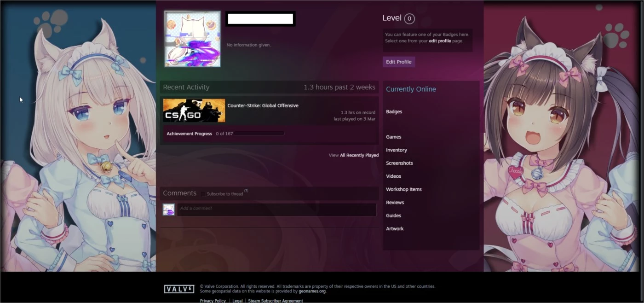Focus the 'Add a comment' text field

point(277,210)
